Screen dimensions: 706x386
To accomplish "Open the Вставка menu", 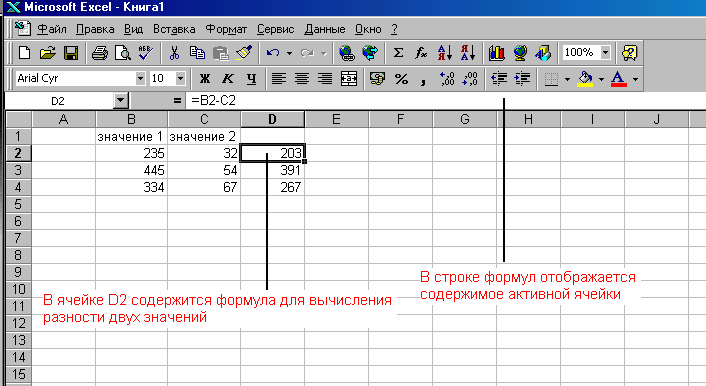I will [x=174, y=29].
